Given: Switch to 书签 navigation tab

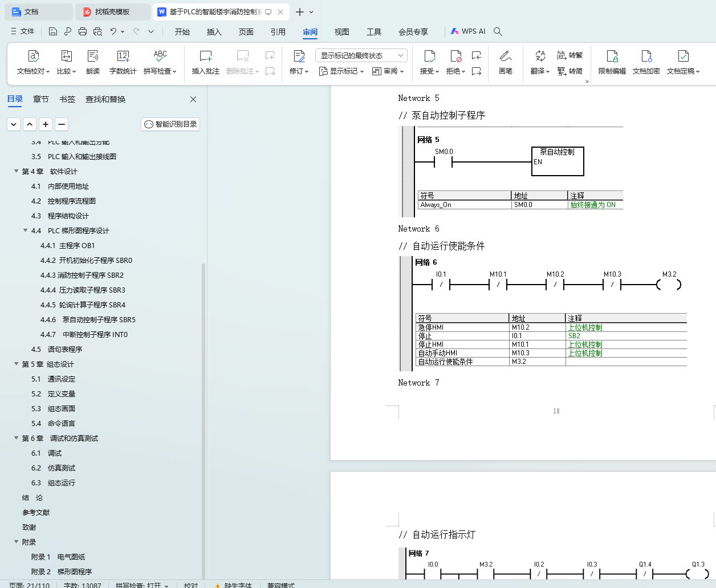Looking at the screenshot, I should 67,99.
